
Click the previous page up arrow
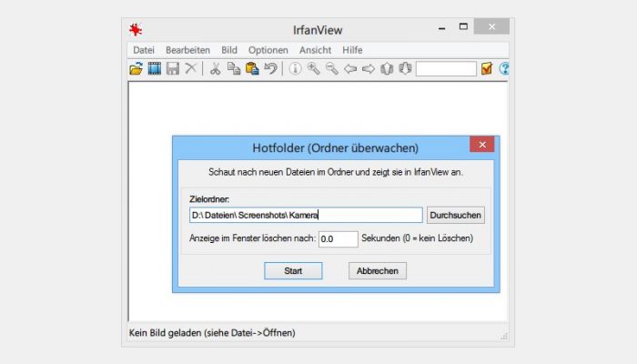click(387, 68)
